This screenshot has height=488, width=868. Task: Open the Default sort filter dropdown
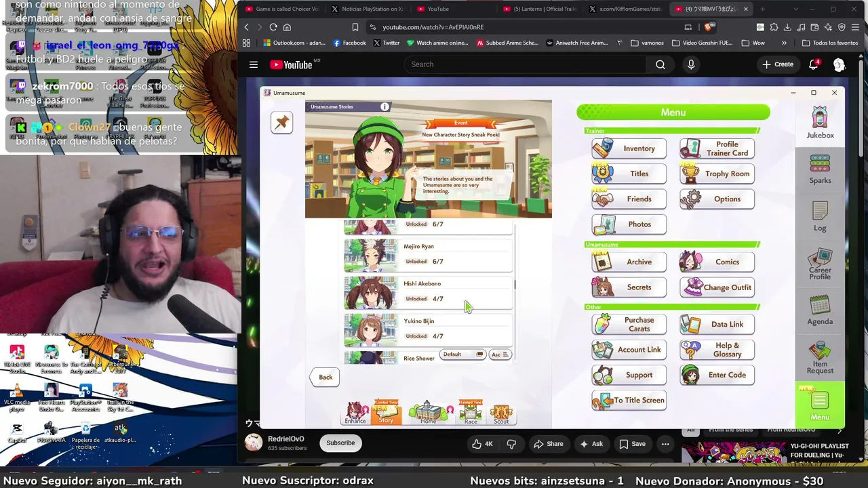click(462, 354)
